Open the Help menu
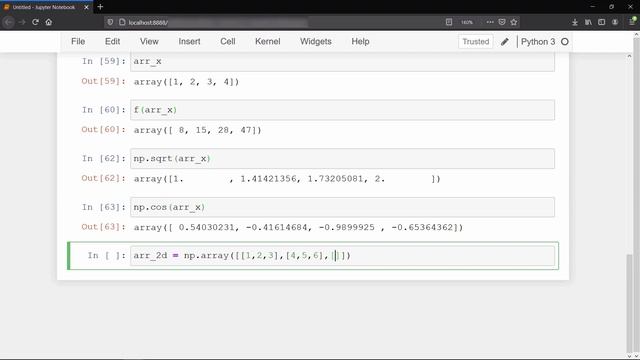The width and height of the screenshot is (640, 360). point(360,42)
